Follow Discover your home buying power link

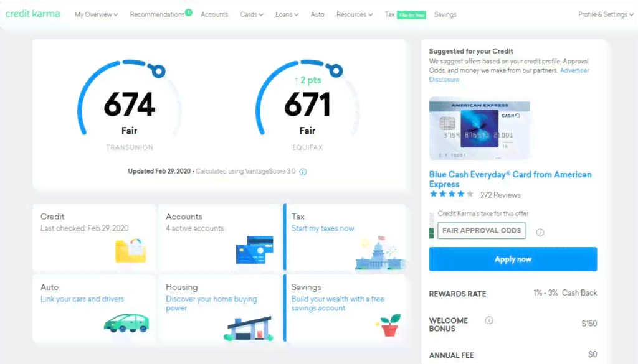coord(211,304)
